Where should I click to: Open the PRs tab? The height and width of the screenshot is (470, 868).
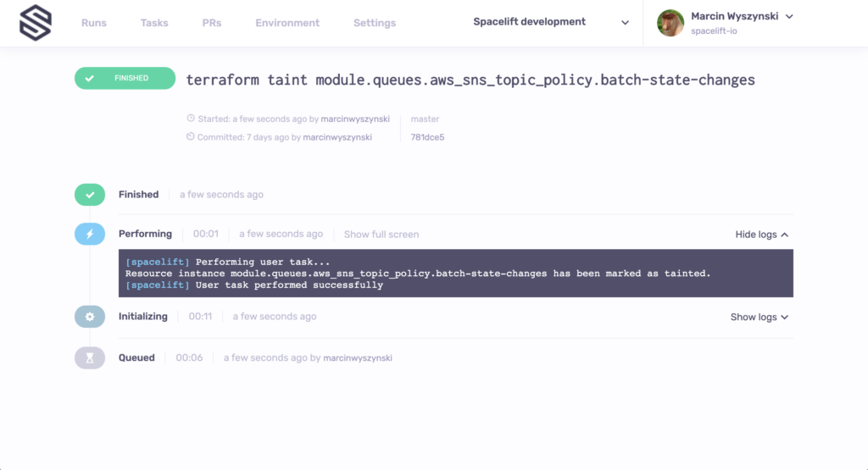(x=211, y=23)
